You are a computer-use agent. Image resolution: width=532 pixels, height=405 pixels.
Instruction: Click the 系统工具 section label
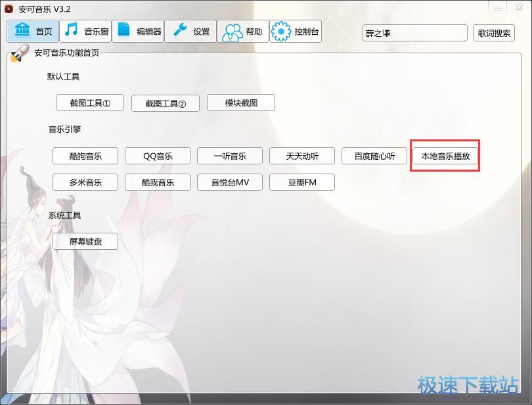click(x=65, y=216)
